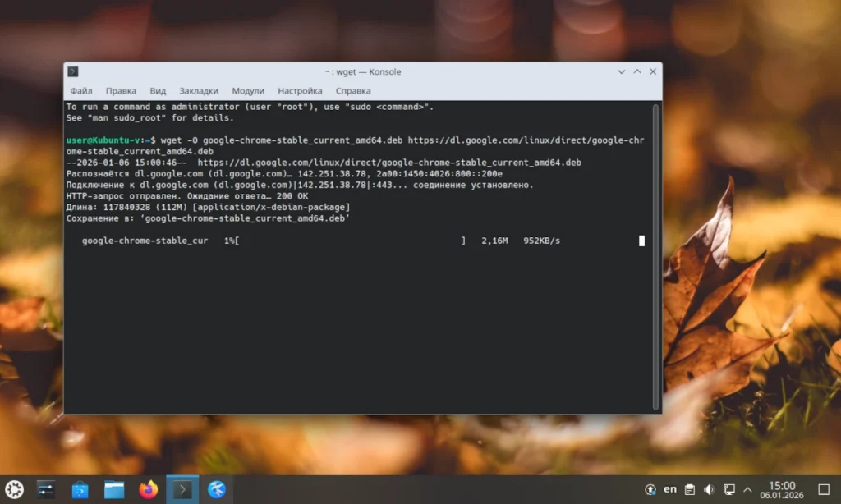Open Dolphin file manager from taskbar
The width and height of the screenshot is (841, 504).
[114, 489]
